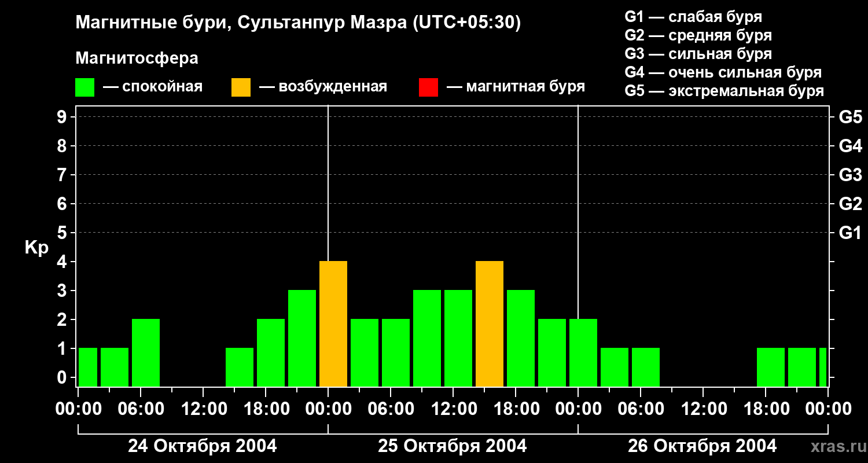
Task: Click the date label «26 Октября 2004»
Action: coord(703,446)
